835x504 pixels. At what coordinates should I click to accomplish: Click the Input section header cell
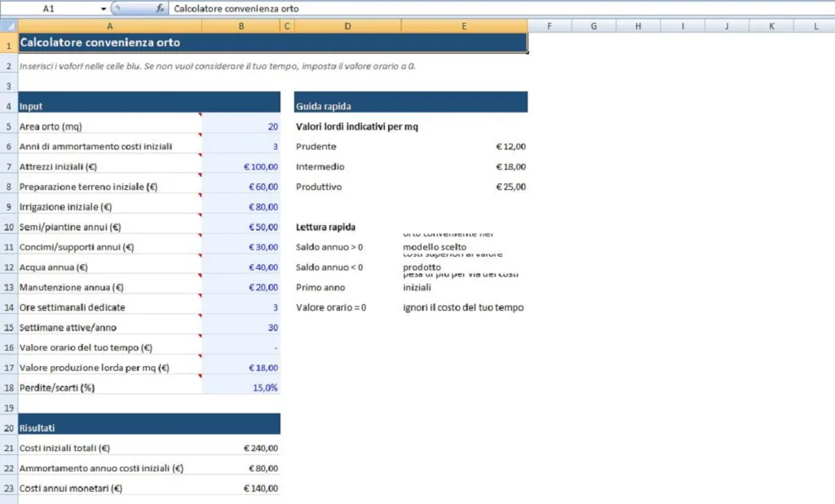109,106
